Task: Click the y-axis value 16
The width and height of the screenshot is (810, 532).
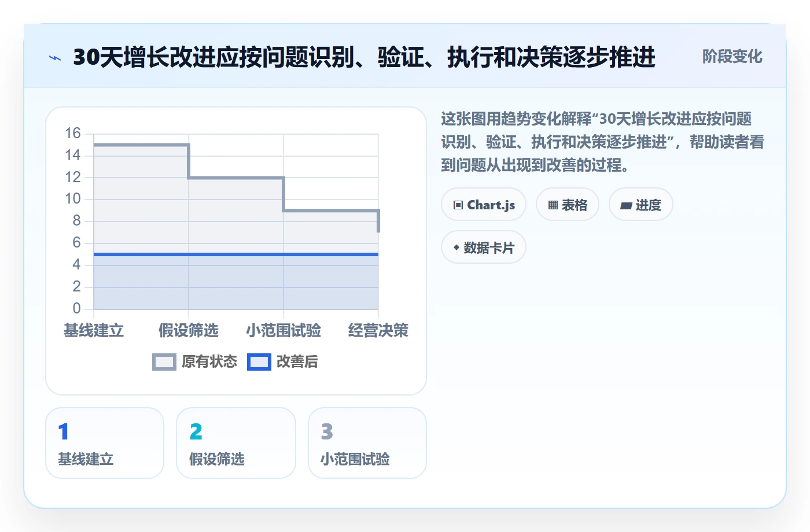Action: coord(73,134)
